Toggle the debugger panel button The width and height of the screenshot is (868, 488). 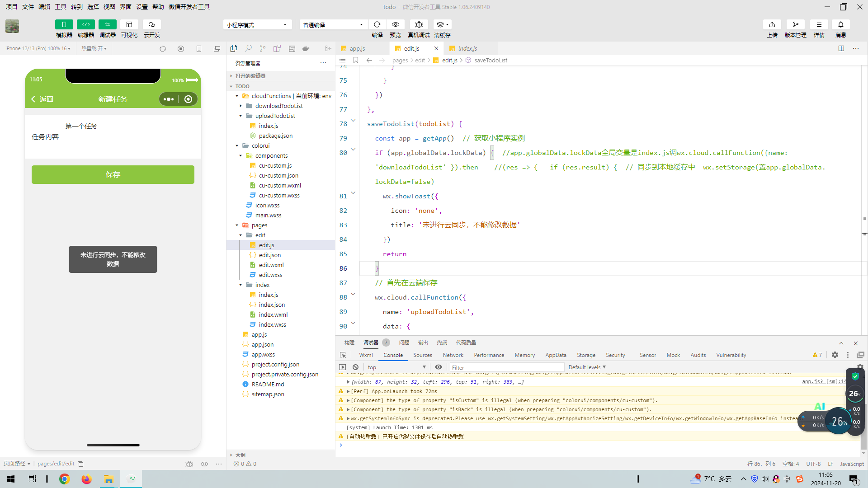pyautogui.click(x=107, y=24)
